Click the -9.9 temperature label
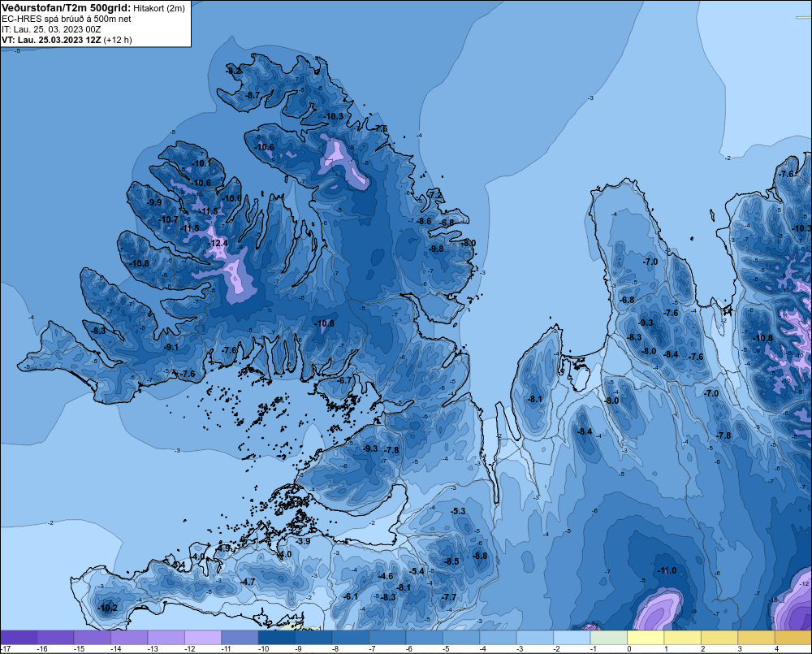This screenshot has height=654, width=812. tap(154, 202)
